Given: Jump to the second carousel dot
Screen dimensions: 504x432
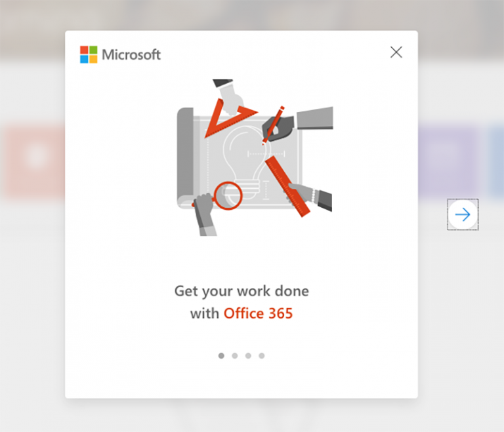Looking at the screenshot, I should tap(235, 355).
